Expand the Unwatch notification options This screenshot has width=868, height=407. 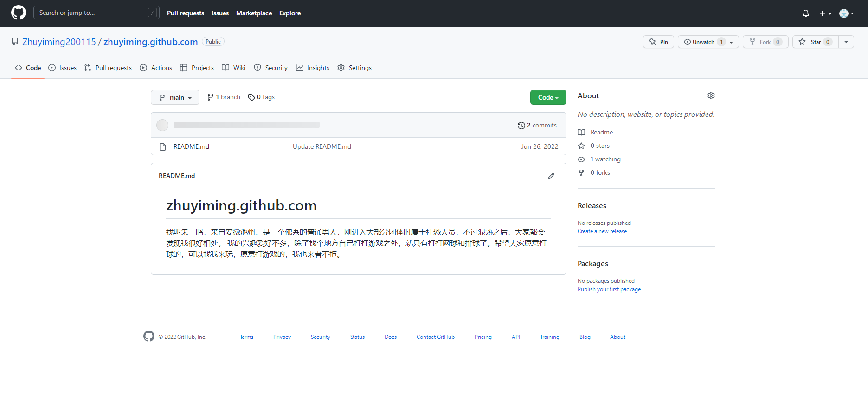[x=732, y=42]
